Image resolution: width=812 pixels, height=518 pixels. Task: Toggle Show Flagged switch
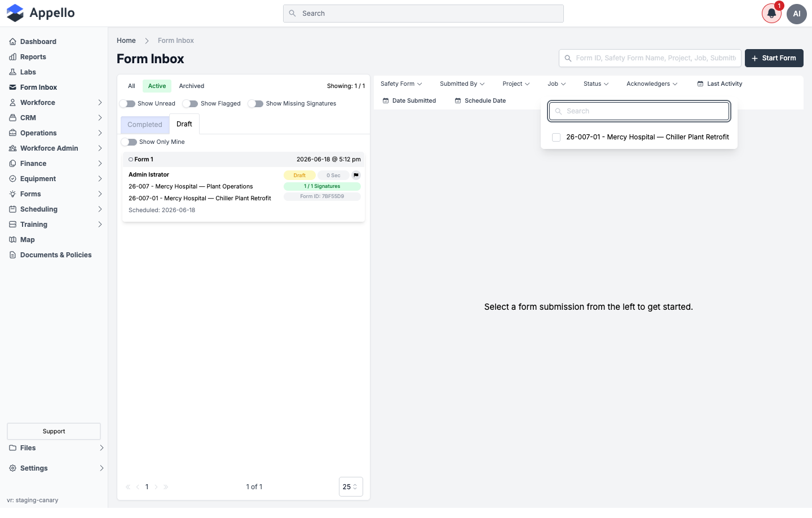coord(191,104)
